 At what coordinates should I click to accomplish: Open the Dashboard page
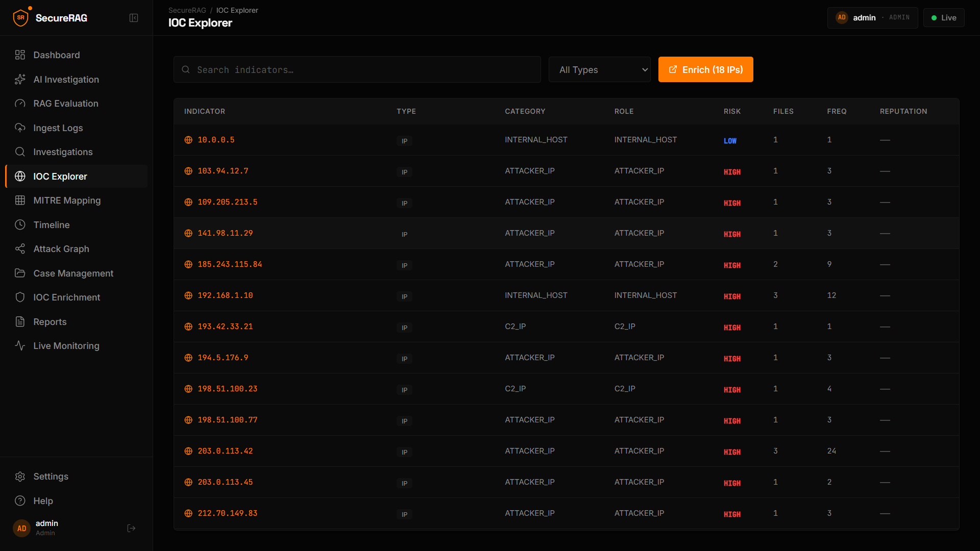pos(77,55)
